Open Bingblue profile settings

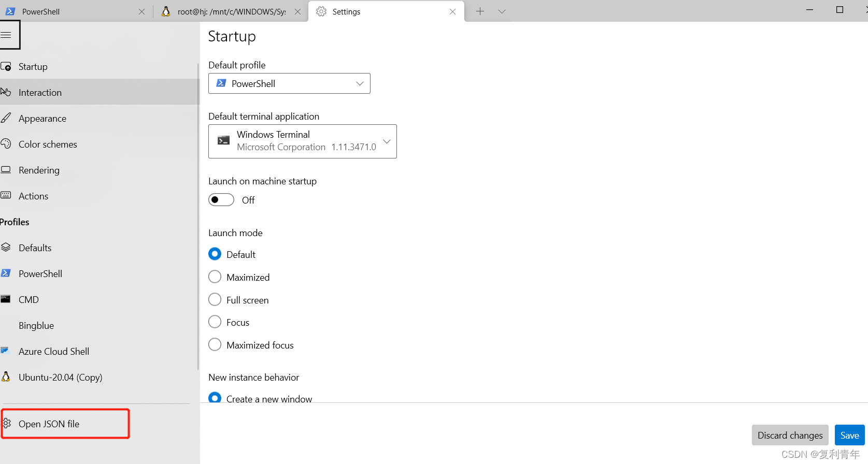tap(98, 325)
